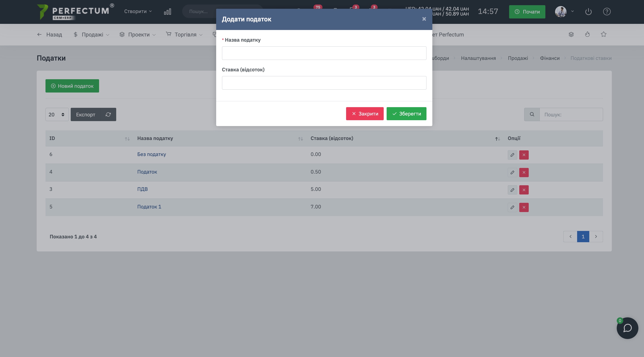Click the favorites star icon
The image size is (644, 357).
point(603,34)
